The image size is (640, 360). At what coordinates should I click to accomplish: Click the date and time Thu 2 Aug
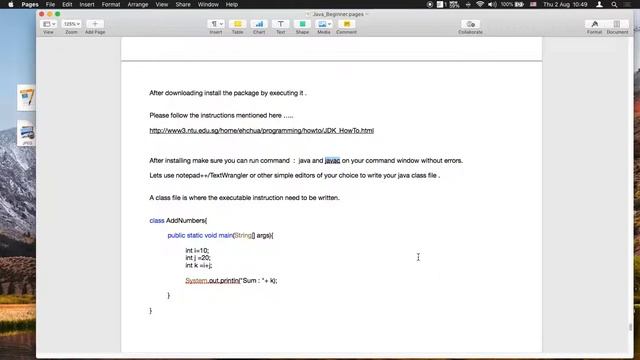click(565, 4)
